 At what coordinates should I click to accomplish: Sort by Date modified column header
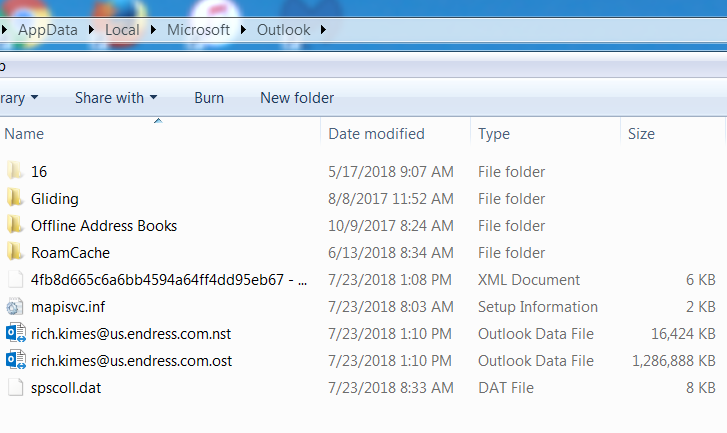click(376, 134)
